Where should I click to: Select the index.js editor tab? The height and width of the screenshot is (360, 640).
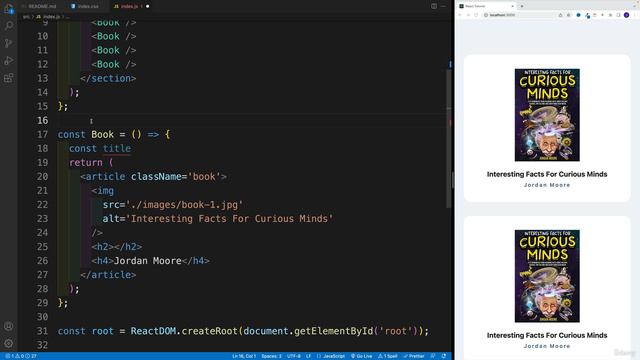coord(129,6)
